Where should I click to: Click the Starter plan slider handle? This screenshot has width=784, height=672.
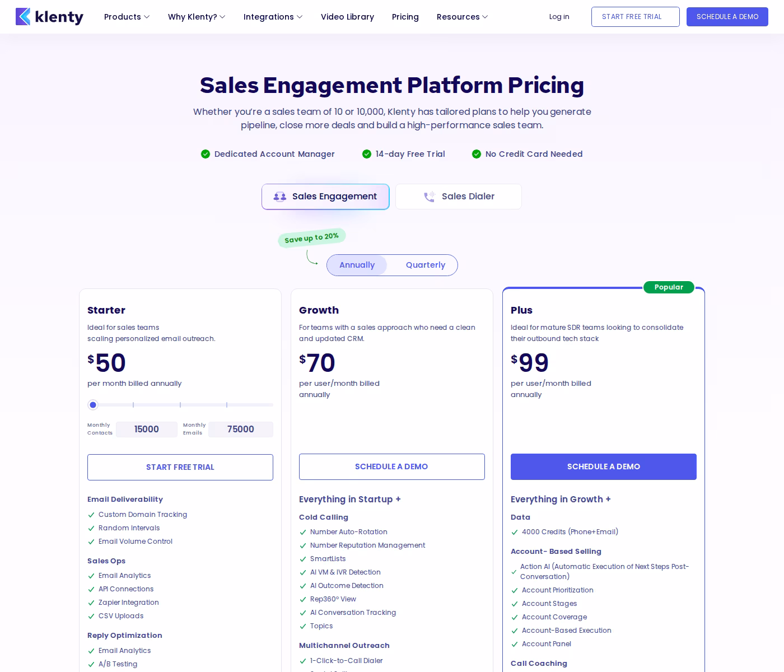pos(93,405)
